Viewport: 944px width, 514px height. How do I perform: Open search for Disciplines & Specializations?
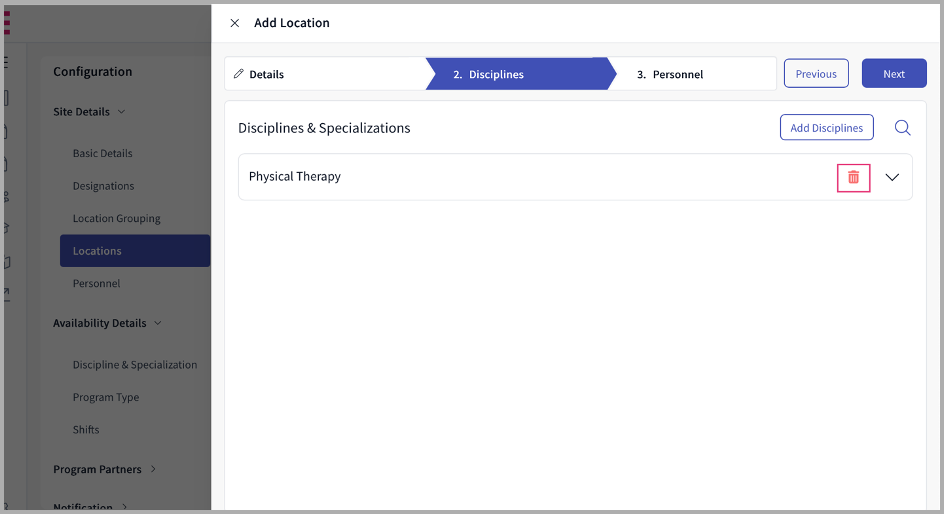point(902,128)
